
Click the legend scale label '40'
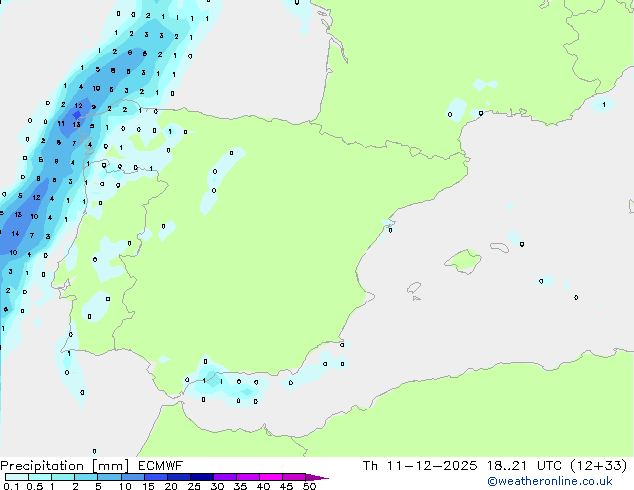(263, 486)
